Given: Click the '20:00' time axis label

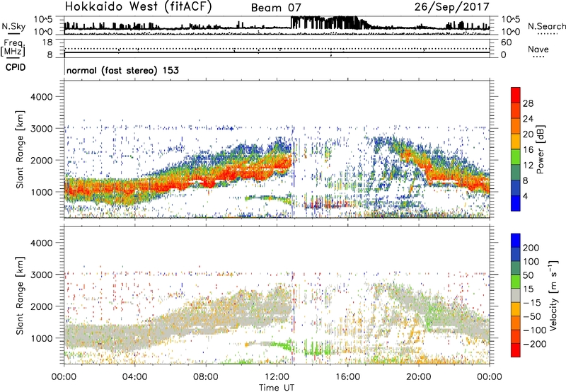Looking at the screenshot, I should click(419, 377).
